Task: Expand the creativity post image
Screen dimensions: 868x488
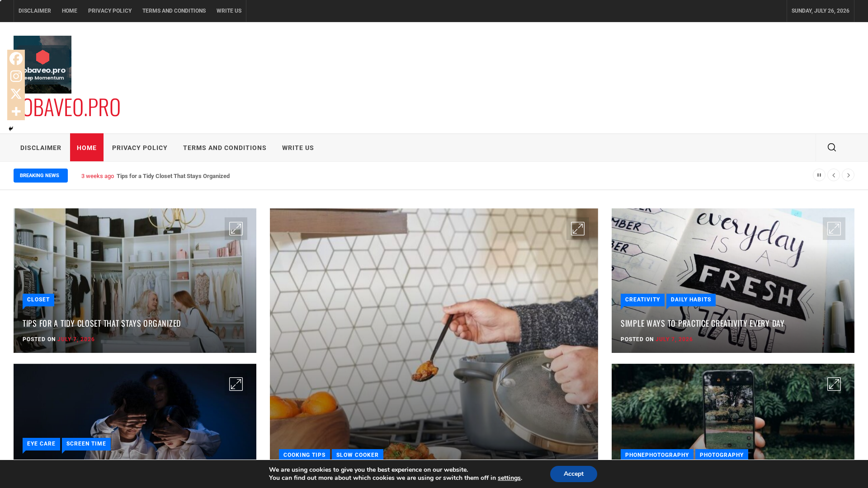Action: 834,229
